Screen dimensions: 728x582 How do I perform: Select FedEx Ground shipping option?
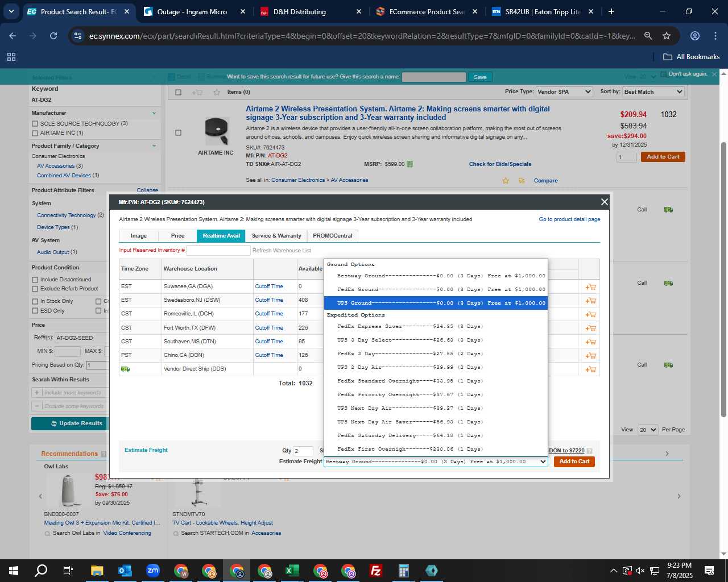point(436,289)
